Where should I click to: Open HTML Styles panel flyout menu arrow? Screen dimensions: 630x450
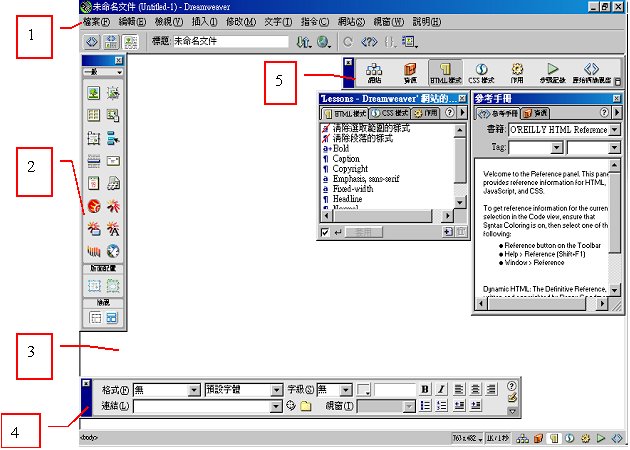[462, 113]
